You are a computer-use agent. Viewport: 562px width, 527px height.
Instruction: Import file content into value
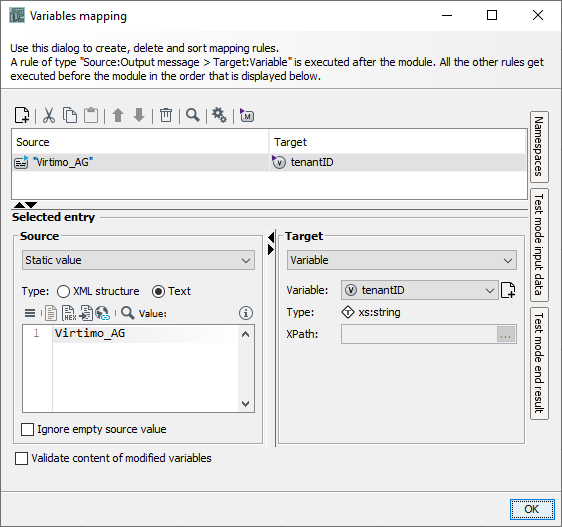click(x=86, y=313)
